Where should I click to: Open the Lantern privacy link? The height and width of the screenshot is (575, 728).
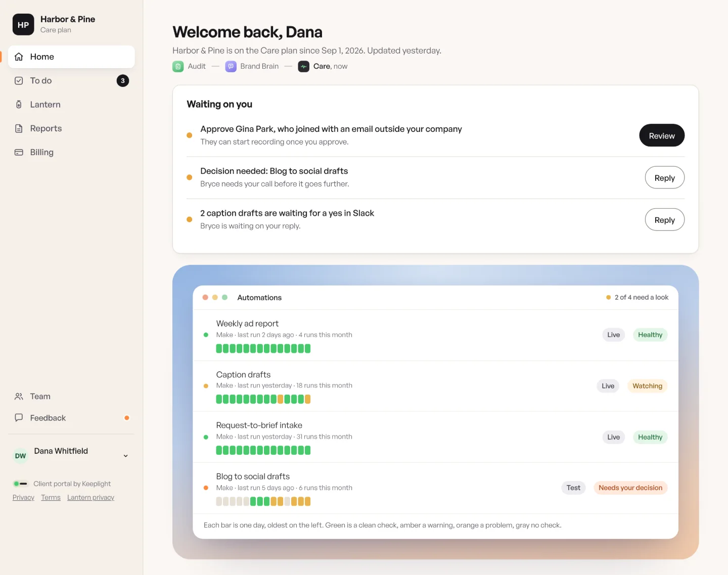pyautogui.click(x=90, y=498)
